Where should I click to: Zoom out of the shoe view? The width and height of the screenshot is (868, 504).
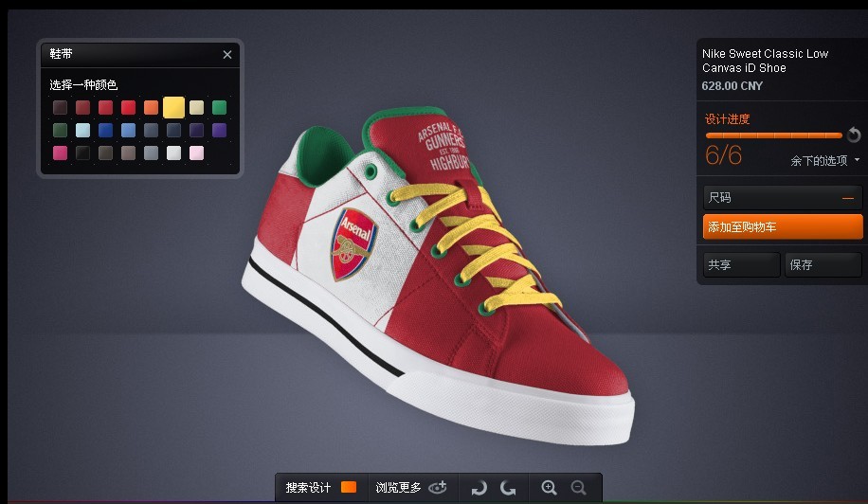tap(578, 488)
